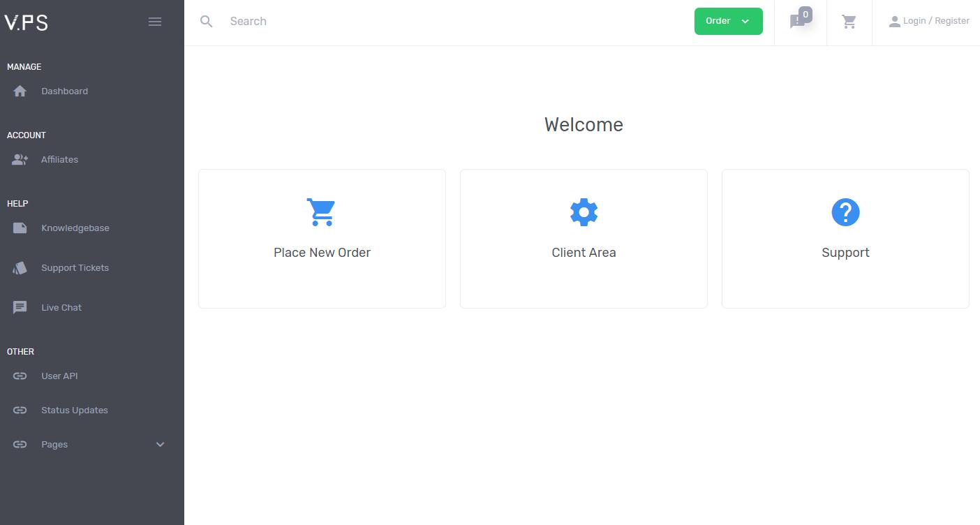
Task: Click the OTHER section label
Action: pyautogui.click(x=20, y=352)
